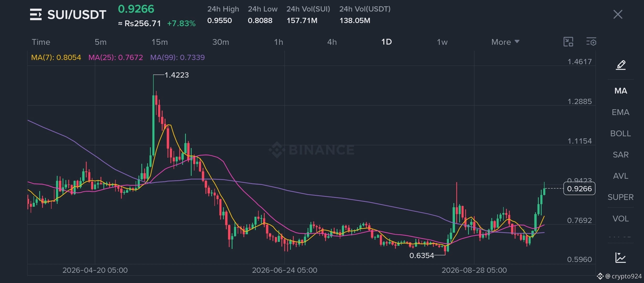Select the 15m interval tab

point(159,42)
